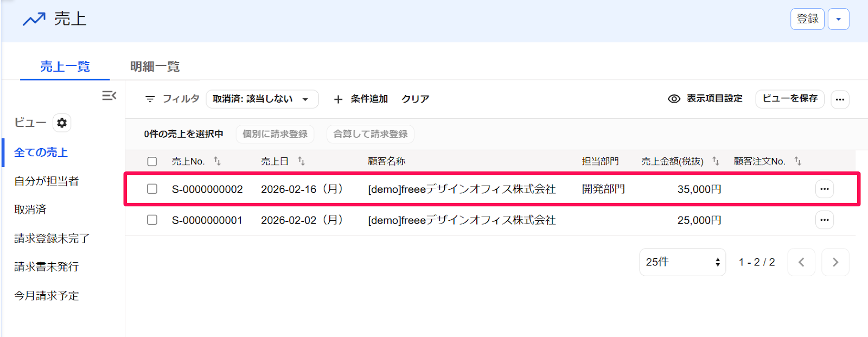Select the 請求書未発行 view

coord(47,267)
